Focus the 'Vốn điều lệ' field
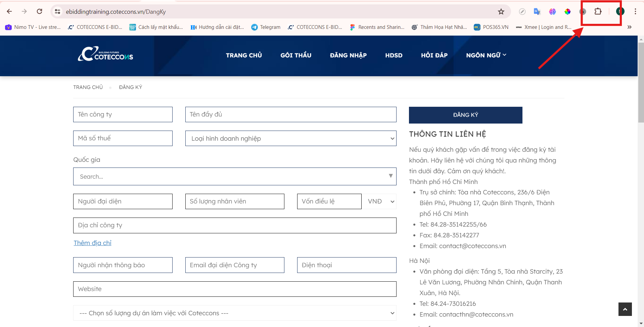The width and height of the screenshot is (644, 327). click(x=329, y=201)
